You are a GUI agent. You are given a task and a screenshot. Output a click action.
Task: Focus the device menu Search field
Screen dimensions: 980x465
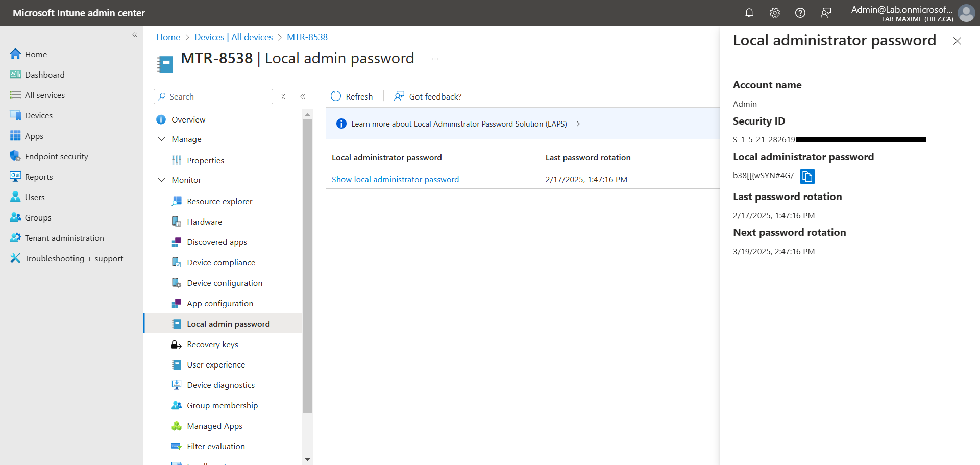click(213, 96)
